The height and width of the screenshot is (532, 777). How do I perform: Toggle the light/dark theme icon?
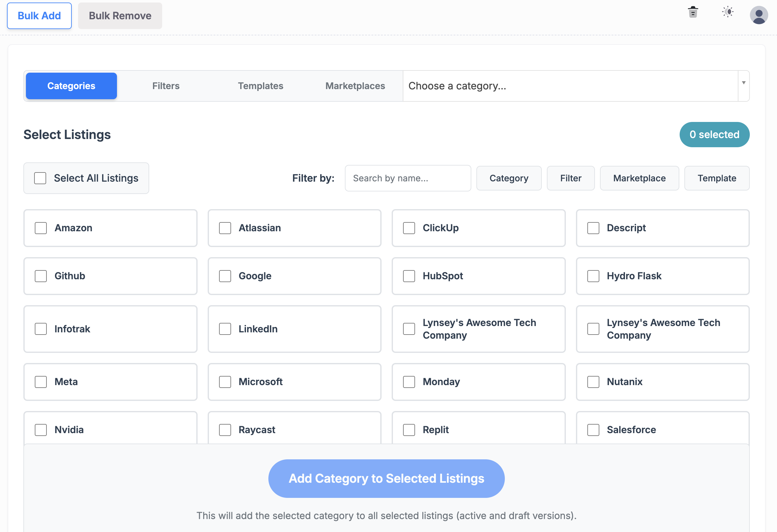728,12
